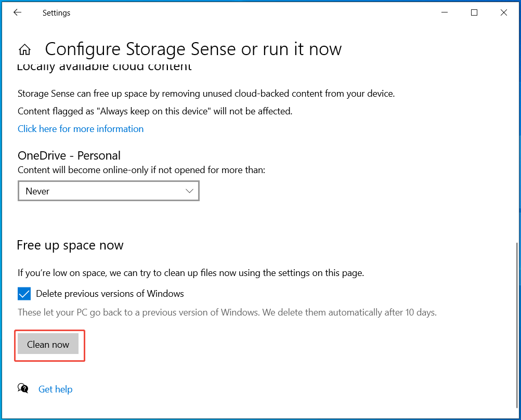The width and height of the screenshot is (521, 420).
Task: Click the home icon beside the page title
Action: [24, 49]
